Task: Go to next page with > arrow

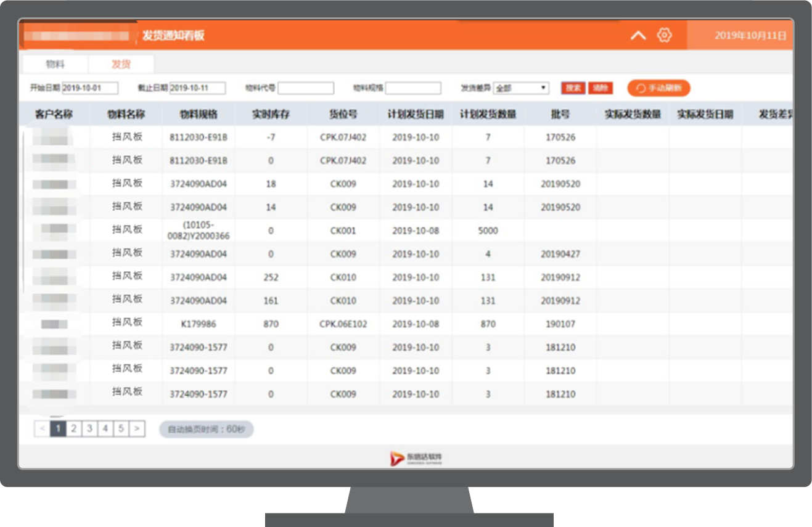Action: click(x=137, y=428)
